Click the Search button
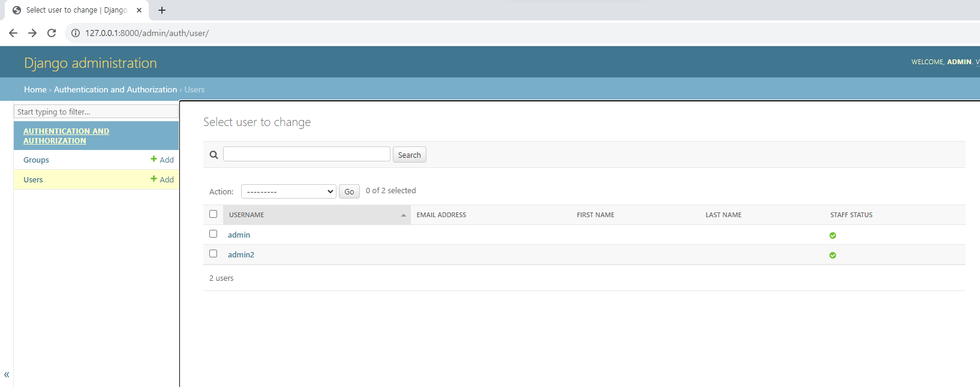 tap(410, 155)
